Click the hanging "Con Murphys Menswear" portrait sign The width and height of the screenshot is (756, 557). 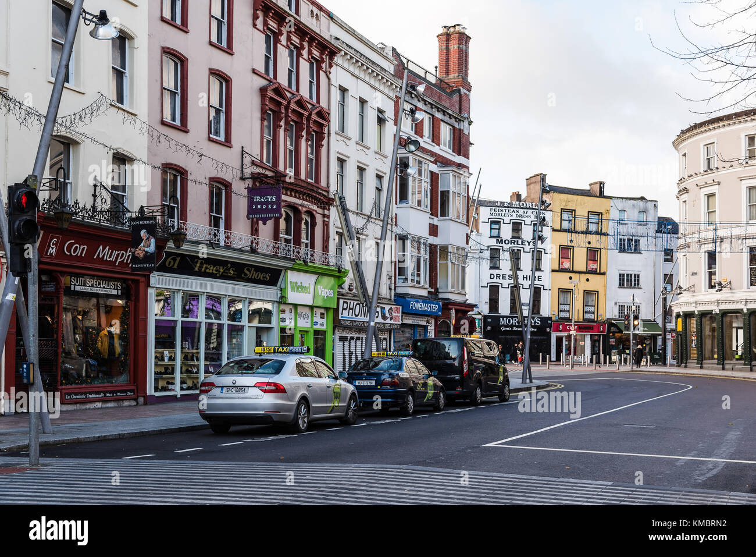click(x=144, y=244)
